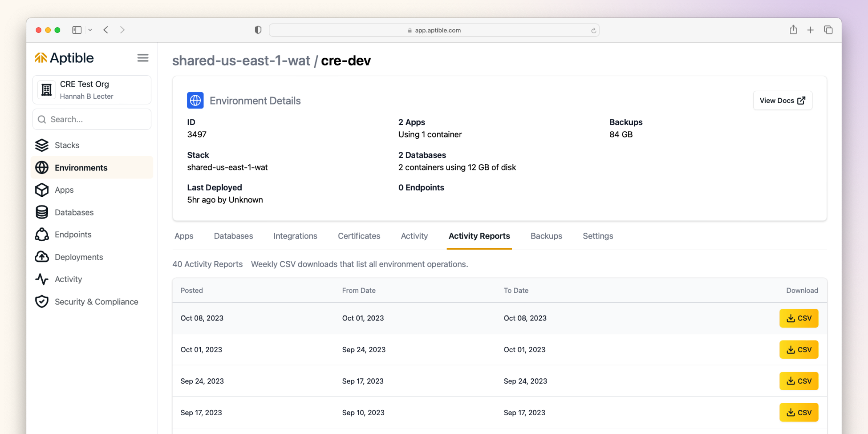Expand the Safari sidebar dropdown chevron
This screenshot has height=434, width=868.
90,30
